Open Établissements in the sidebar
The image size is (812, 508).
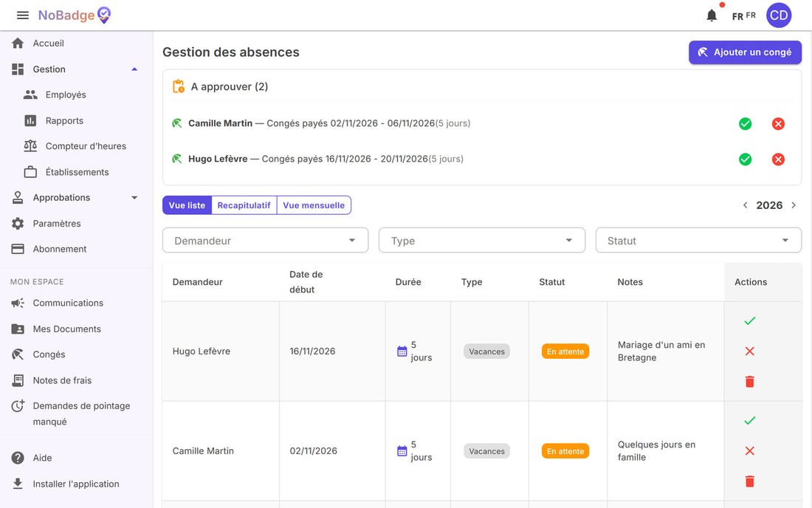click(x=76, y=172)
